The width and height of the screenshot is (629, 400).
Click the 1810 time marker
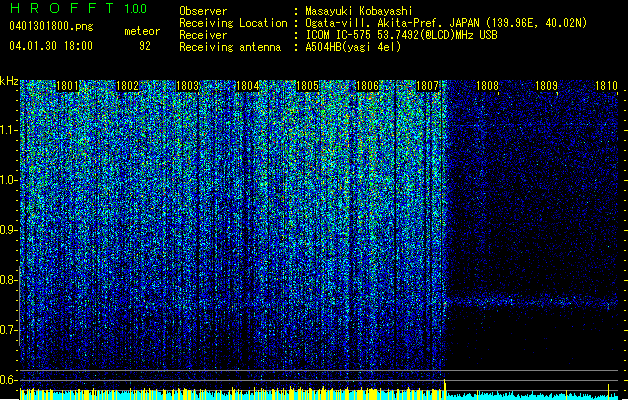[607, 86]
